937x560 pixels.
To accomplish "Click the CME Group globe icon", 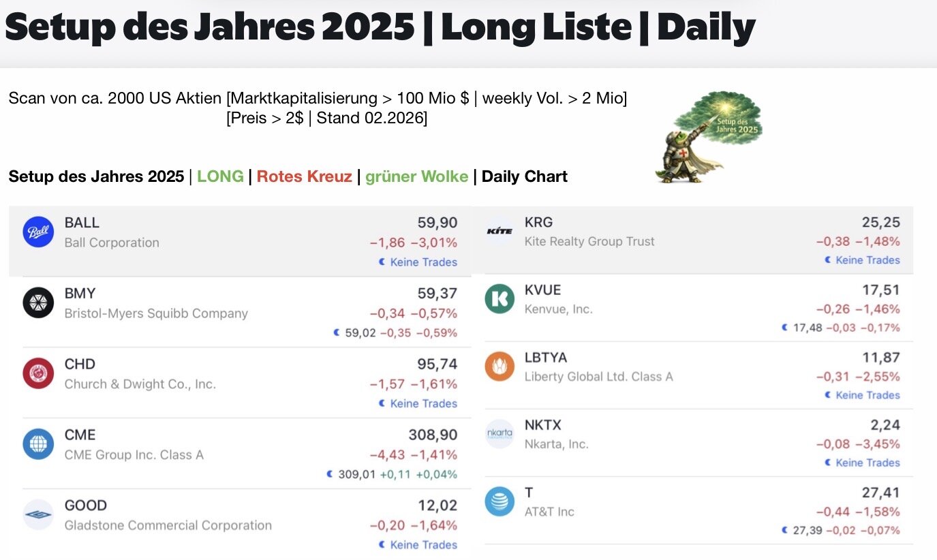I will (38, 444).
